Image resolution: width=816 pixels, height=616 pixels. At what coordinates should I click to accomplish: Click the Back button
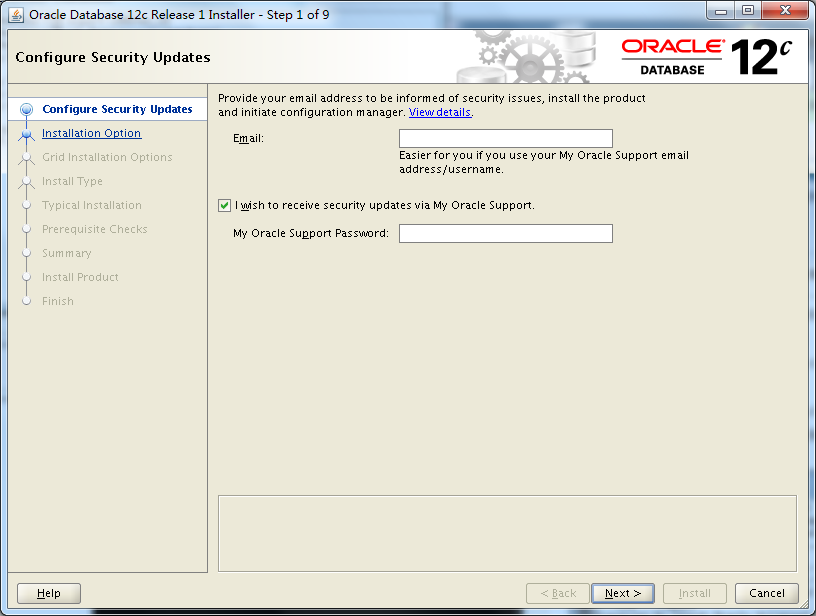558,593
